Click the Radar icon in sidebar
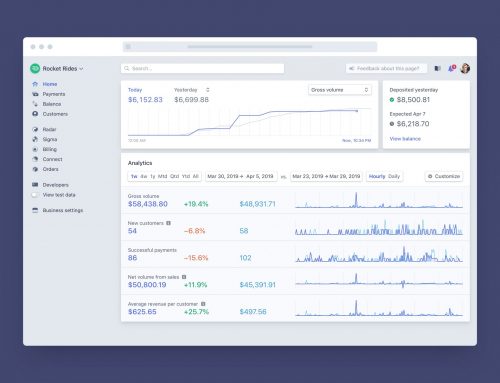This screenshot has width=500, height=383. tap(35, 129)
